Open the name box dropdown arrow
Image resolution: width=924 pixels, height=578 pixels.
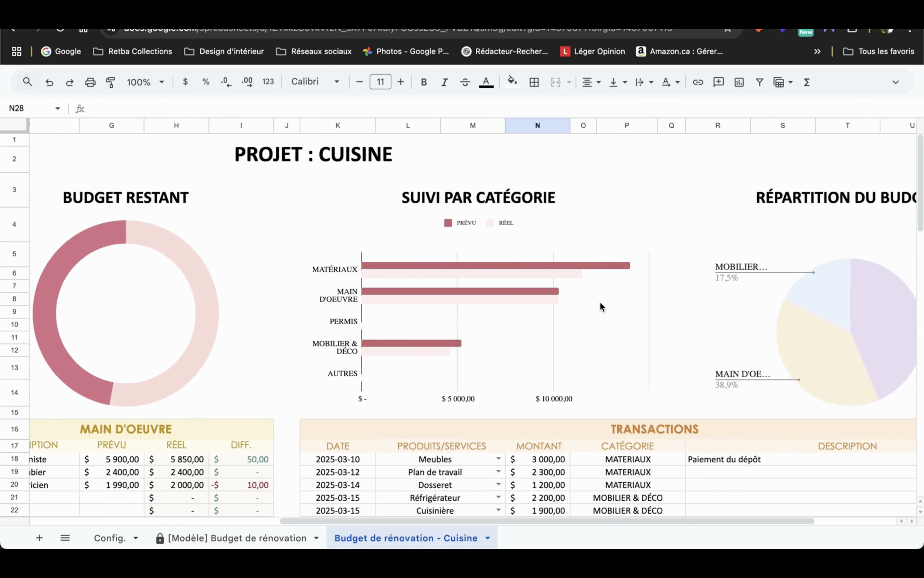click(58, 109)
